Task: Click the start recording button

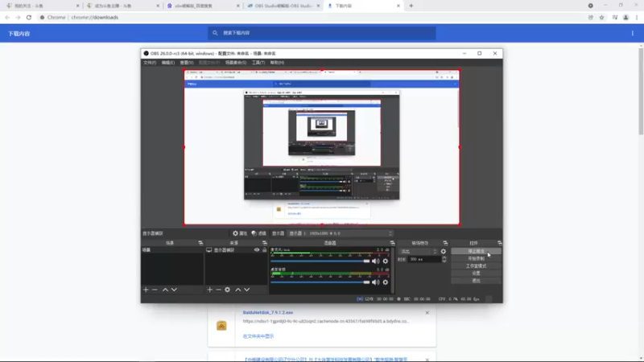Action: pos(476,258)
